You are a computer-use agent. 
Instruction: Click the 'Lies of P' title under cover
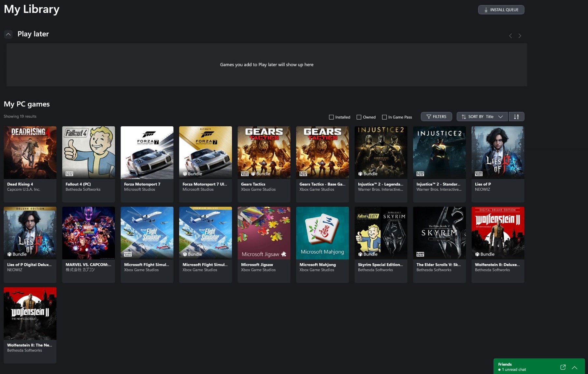pos(483,184)
